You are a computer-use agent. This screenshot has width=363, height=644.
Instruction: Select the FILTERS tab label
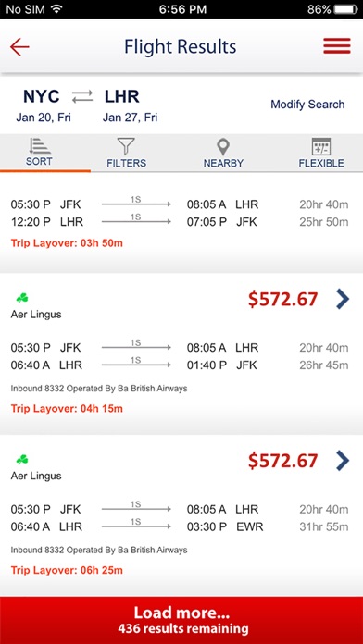click(x=126, y=163)
